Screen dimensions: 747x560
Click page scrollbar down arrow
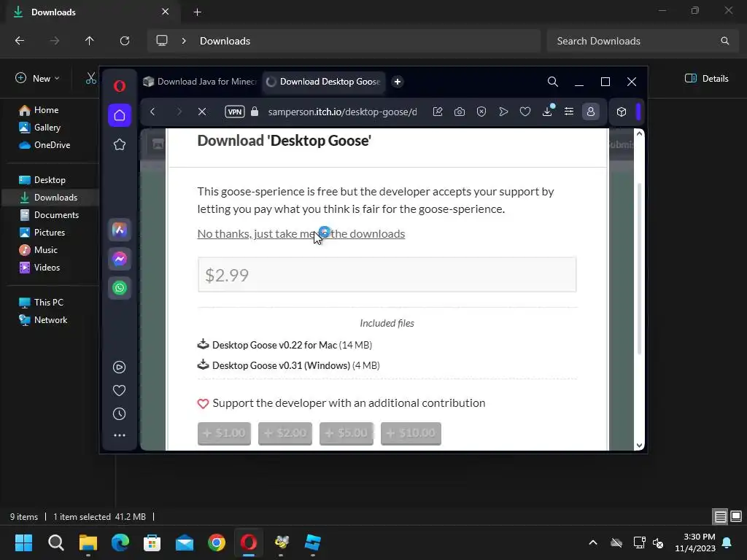pyautogui.click(x=639, y=446)
